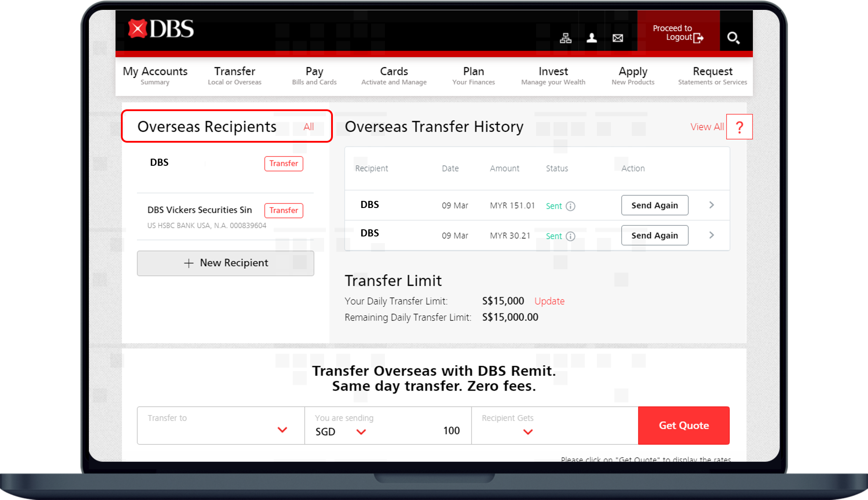Expand the MYR 30.21 transfer row chevron
This screenshot has height=500, width=868.
click(x=712, y=235)
